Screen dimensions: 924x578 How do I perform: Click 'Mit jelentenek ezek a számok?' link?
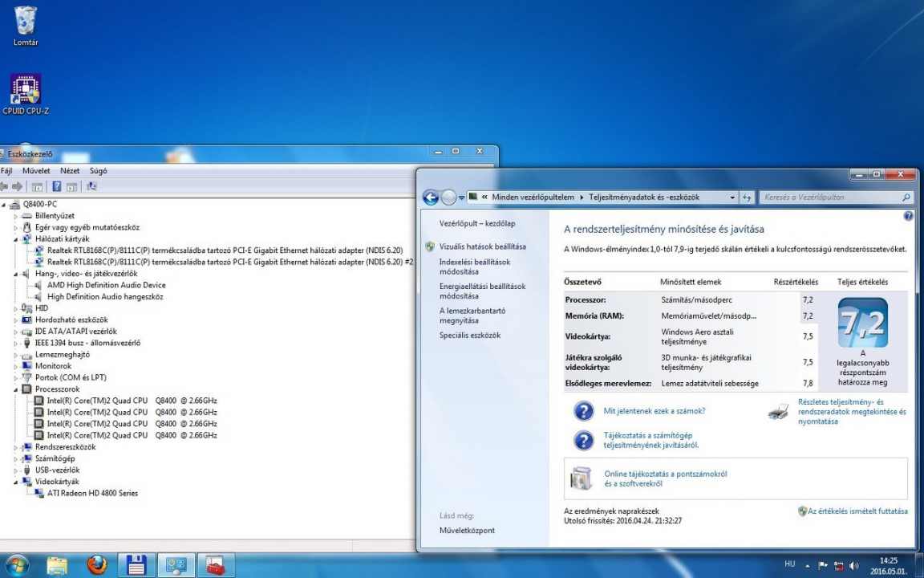tap(654, 411)
